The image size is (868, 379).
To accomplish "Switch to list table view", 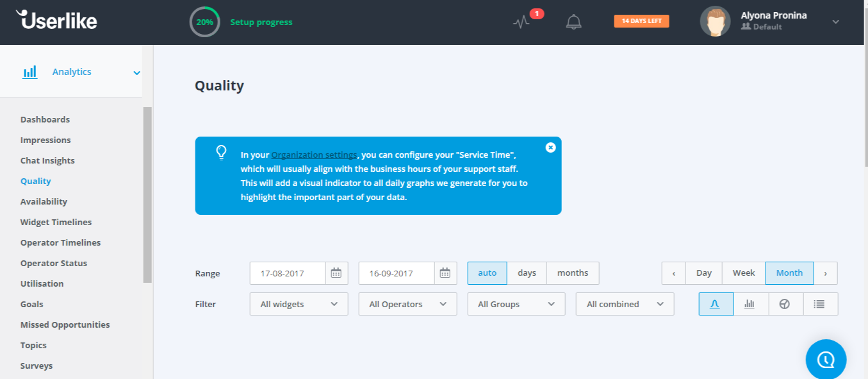I will (x=819, y=304).
